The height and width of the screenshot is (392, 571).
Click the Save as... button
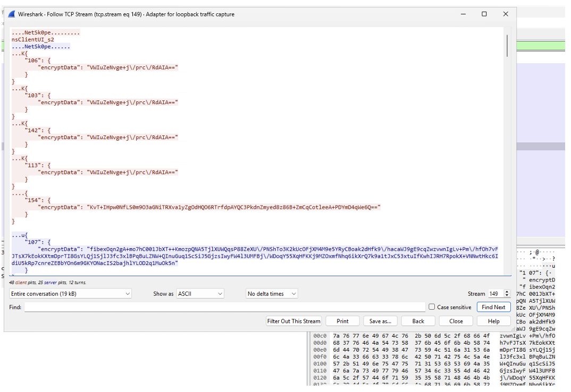point(380,321)
